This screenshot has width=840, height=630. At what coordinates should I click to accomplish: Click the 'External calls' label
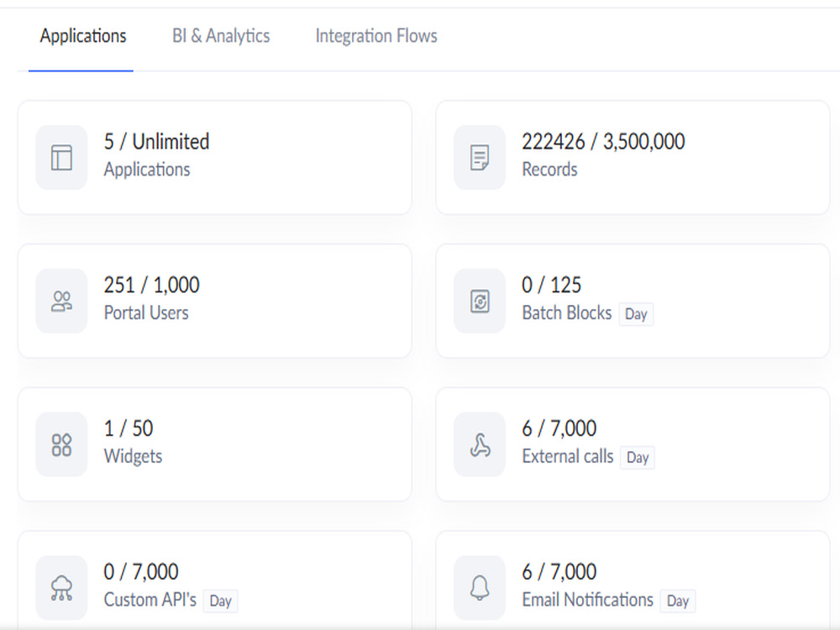[567, 456]
